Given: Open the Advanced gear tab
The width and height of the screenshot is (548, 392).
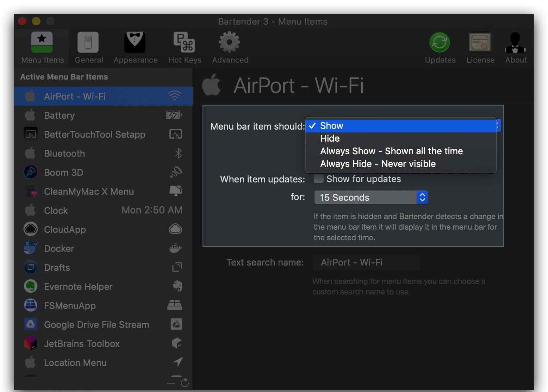Looking at the screenshot, I should [x=230, y=48].
